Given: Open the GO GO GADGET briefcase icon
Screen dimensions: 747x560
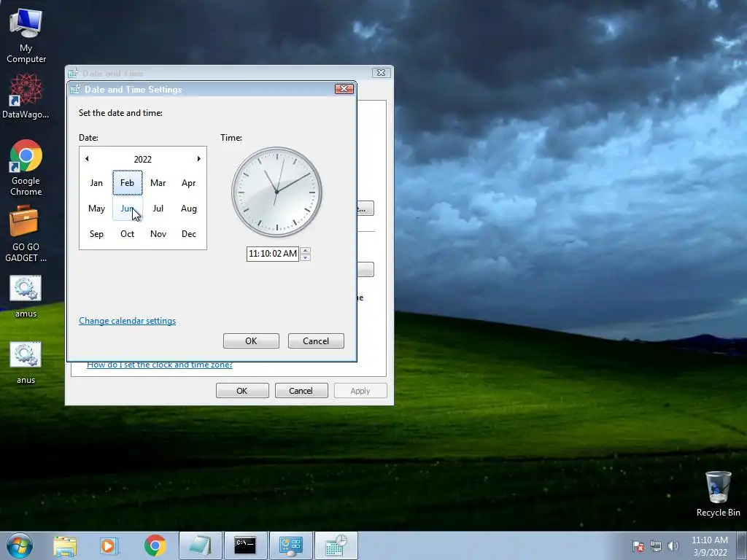Looking at the screenshot, I should tap(26, 234).
